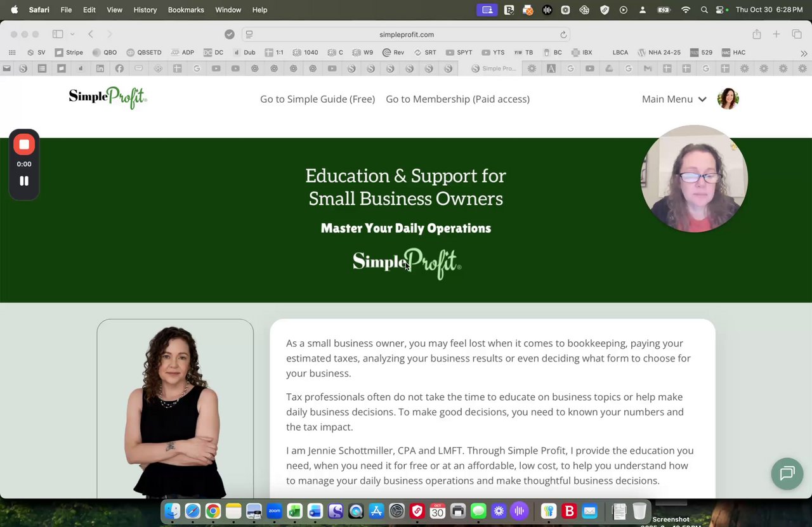This screenshot has height=527, width=812.
Task: Toggle the Safari sidebar
Action: 58,34
